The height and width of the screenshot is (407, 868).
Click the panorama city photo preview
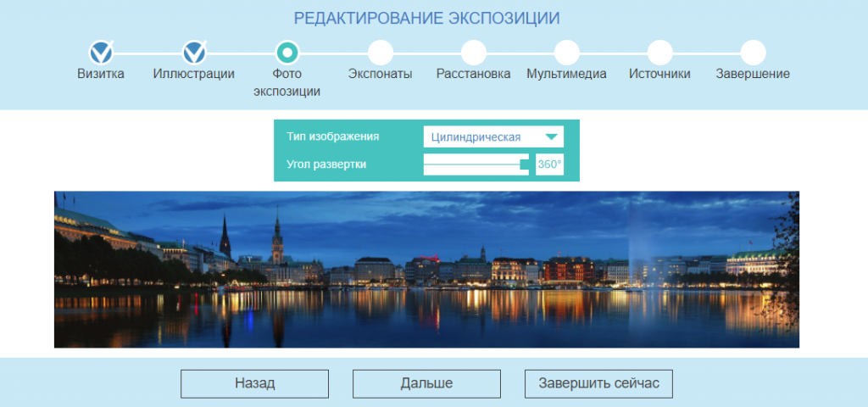click(x=426, y=270)
